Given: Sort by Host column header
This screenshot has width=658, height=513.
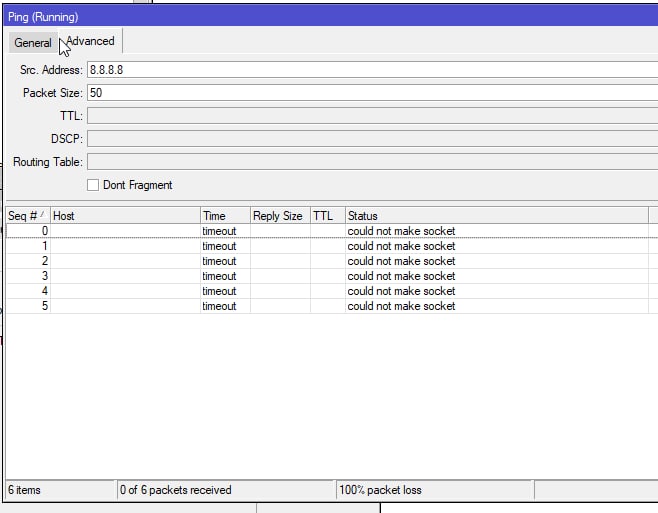Looking at the screenshot, I should [125, 216].
